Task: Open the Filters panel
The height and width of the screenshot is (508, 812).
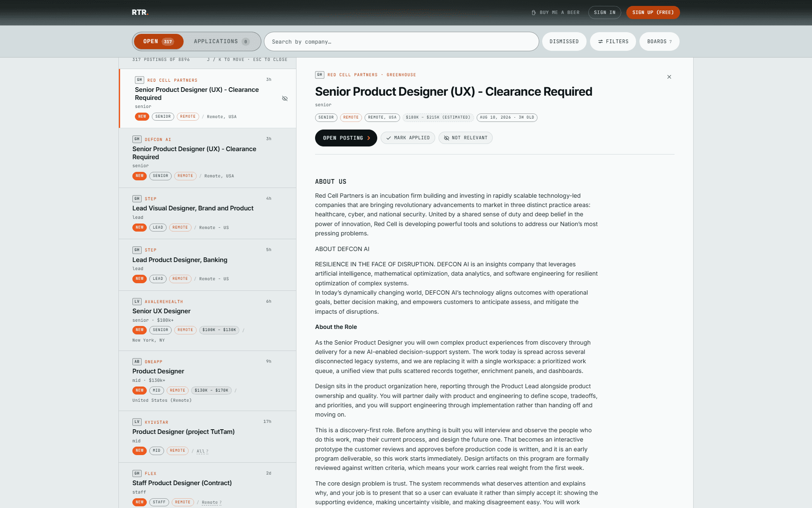Action: [x=613, y=41]
